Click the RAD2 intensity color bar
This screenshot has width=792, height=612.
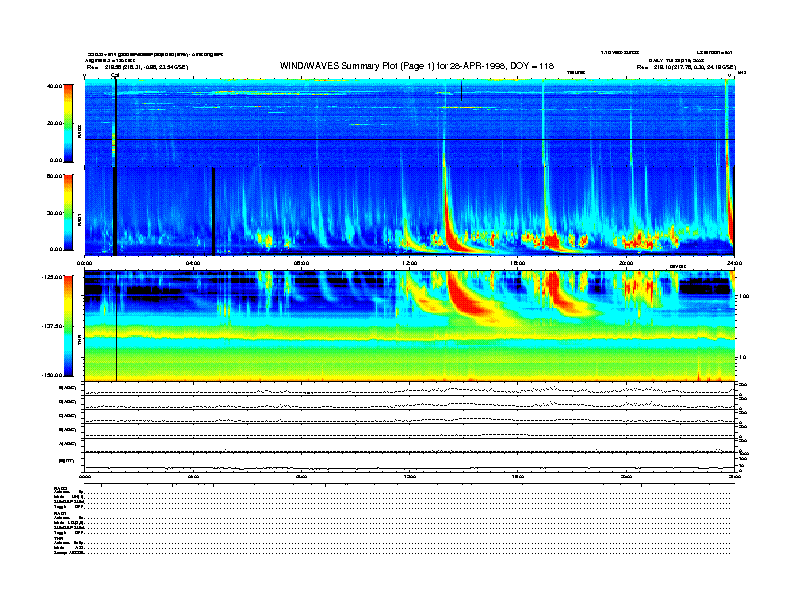coord(68,123)
